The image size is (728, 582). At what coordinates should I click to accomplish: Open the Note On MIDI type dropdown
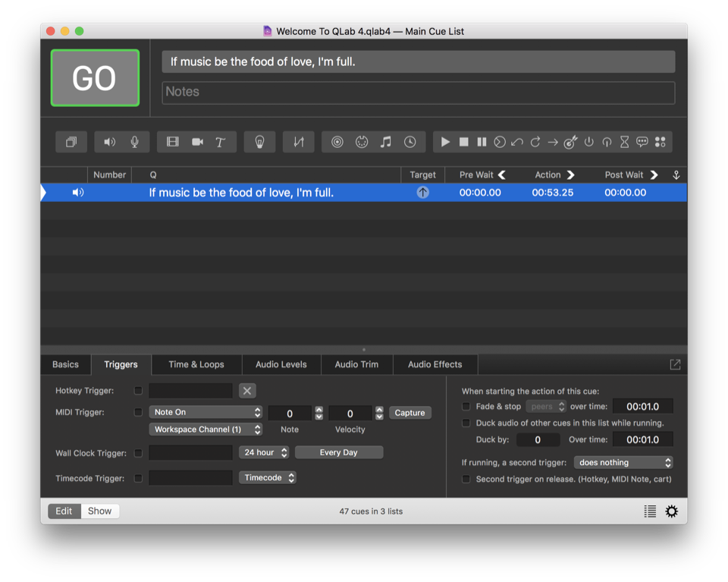pos(206,413)
